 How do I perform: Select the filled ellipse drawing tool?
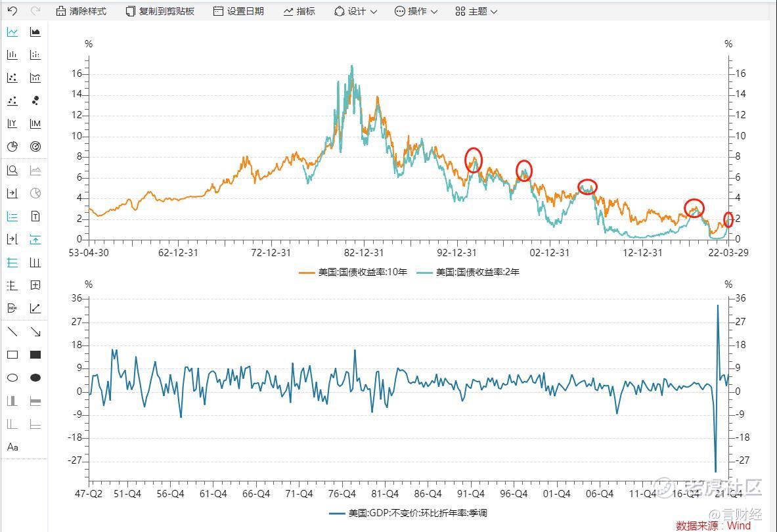[35, 378]
